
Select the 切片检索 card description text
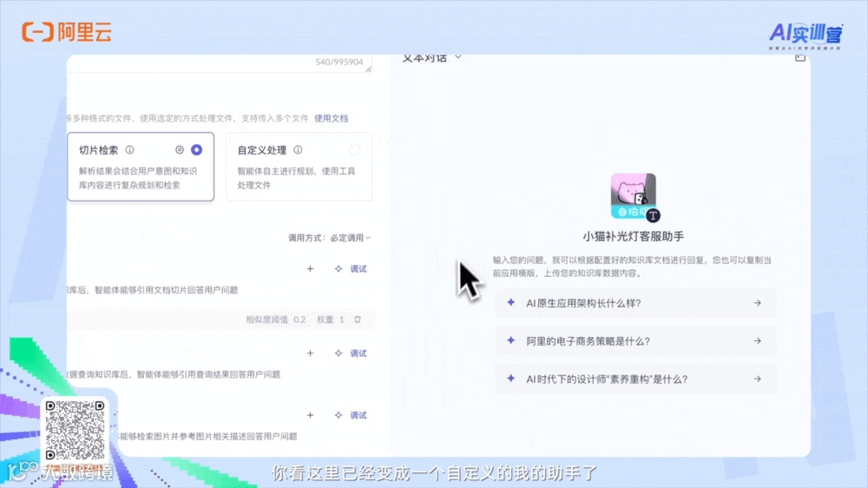click(x=138, y=178)
